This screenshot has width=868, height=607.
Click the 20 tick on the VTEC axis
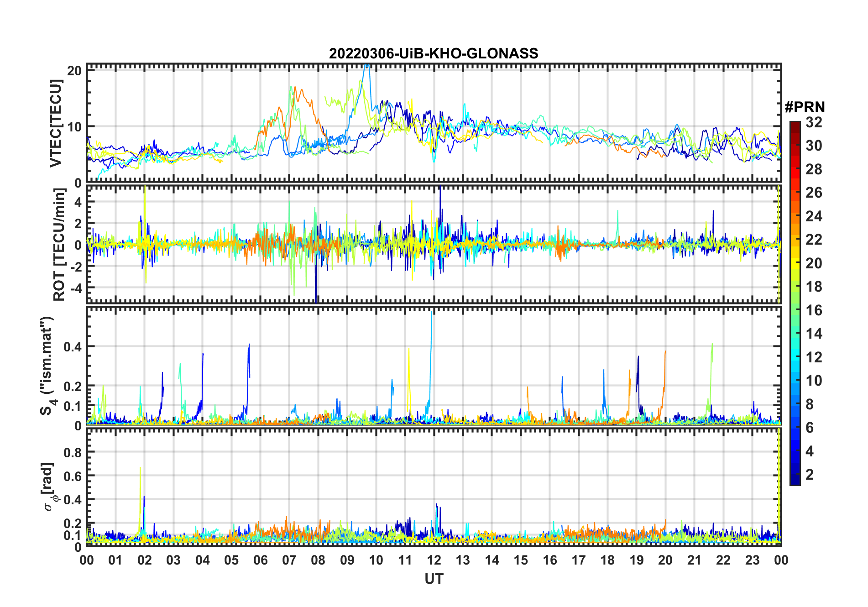74,70
